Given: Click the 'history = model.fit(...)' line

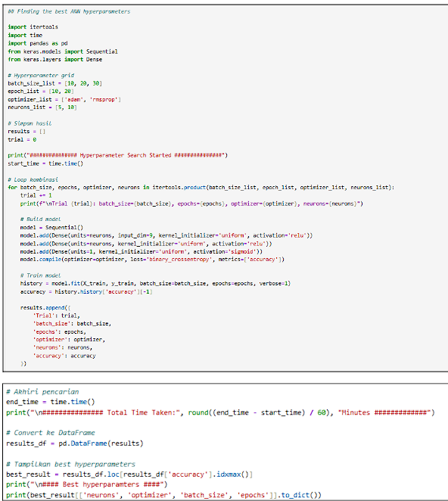Looking at the screenshot, I should click(x=155, y=283).
